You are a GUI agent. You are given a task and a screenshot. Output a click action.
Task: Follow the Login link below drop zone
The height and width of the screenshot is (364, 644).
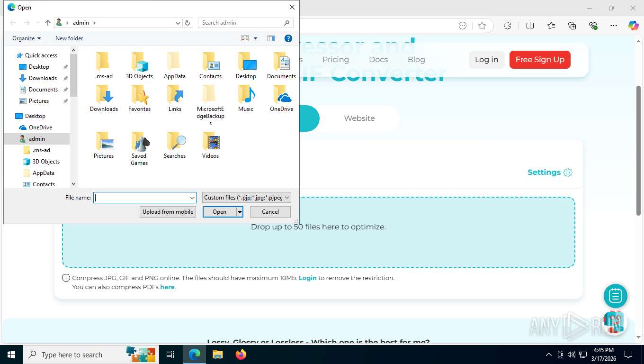click(x=308, y=278)
